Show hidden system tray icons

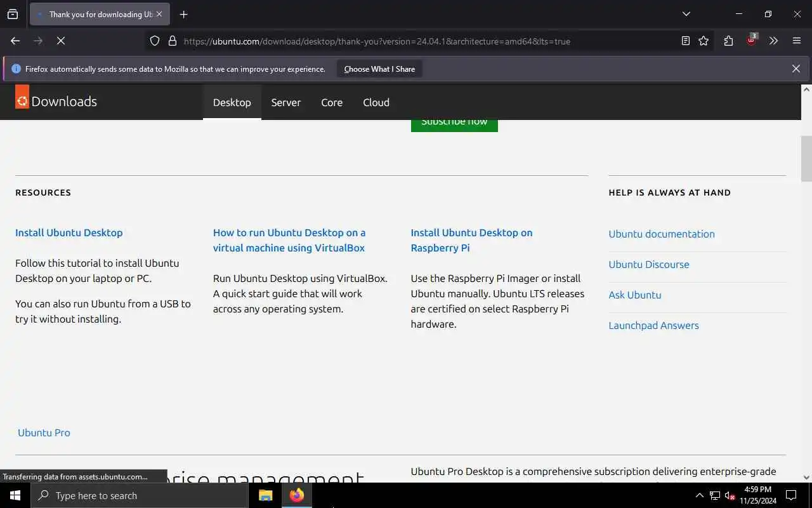pos(700,495)
